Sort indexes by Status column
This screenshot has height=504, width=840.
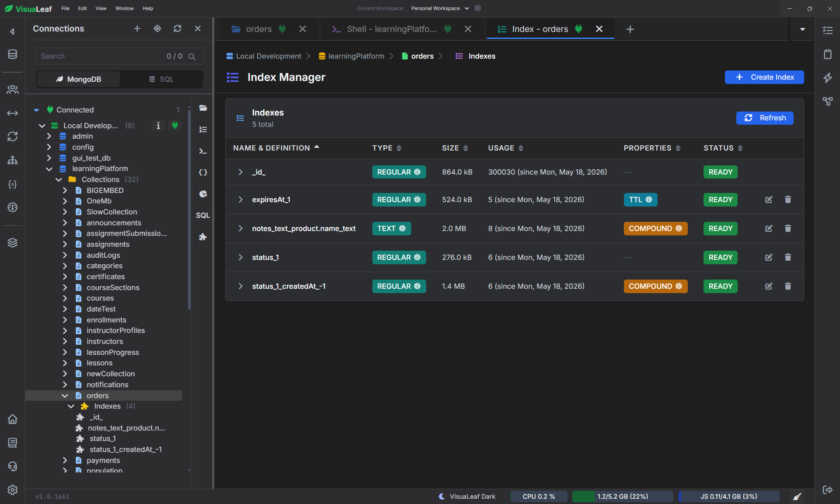[x=723, y=148]
